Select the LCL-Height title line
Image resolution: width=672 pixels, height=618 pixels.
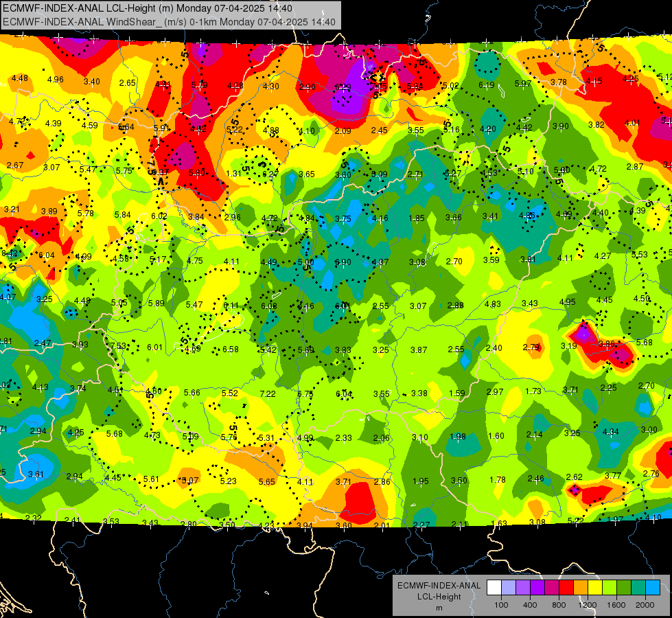click(x=148, y=8)
